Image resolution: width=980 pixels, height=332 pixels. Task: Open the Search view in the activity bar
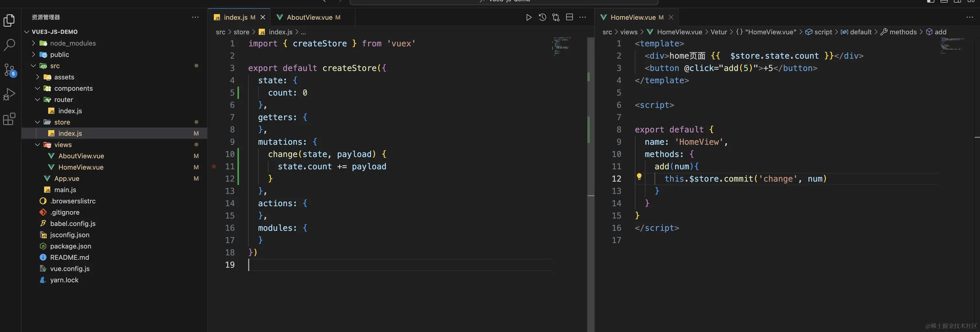pyautogui.click(x=9, y=44)
